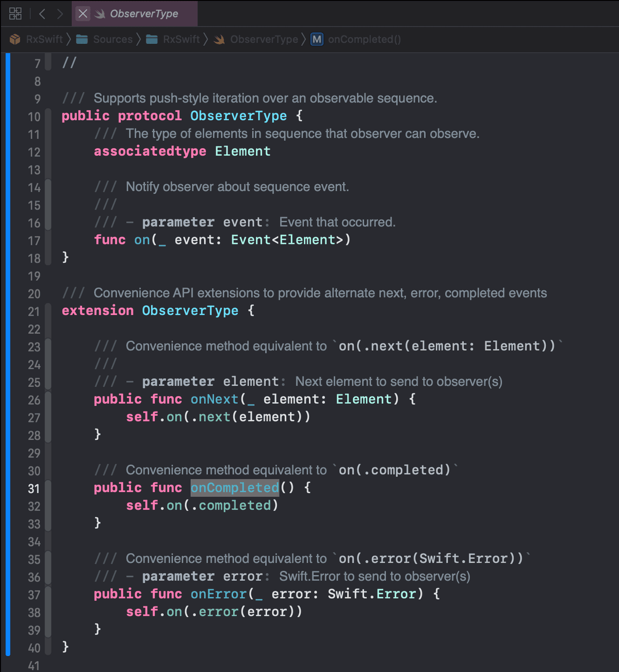Image resolution: width=619 pixels, height=672 pixels.
Task: Fold the doc comment at line 14
Action: [x=48, y=187]
